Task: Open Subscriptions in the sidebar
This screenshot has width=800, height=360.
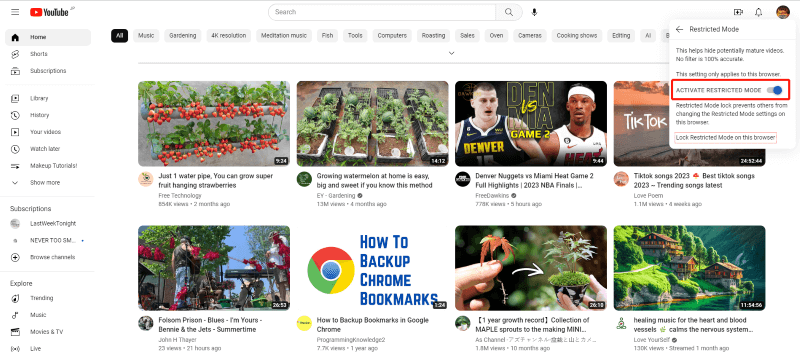Action: pos(48,71)
